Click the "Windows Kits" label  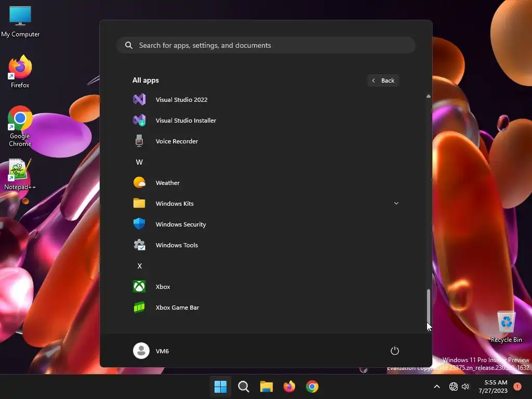[x=175, y=203]
